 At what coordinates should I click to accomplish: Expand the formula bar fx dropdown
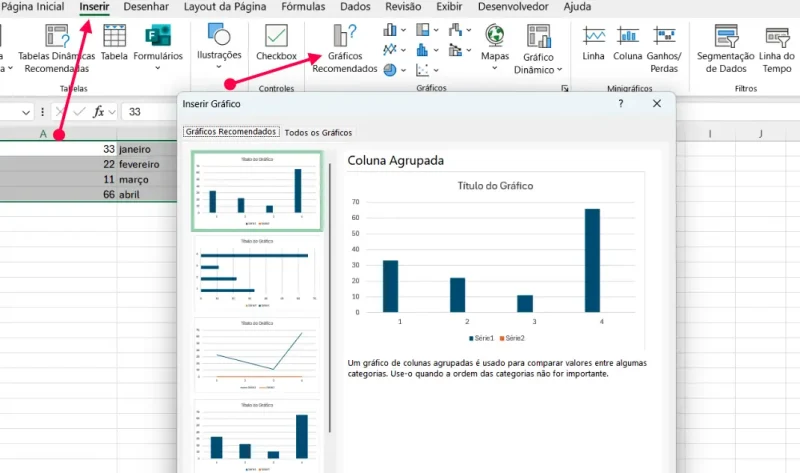(x=112, y=112)
